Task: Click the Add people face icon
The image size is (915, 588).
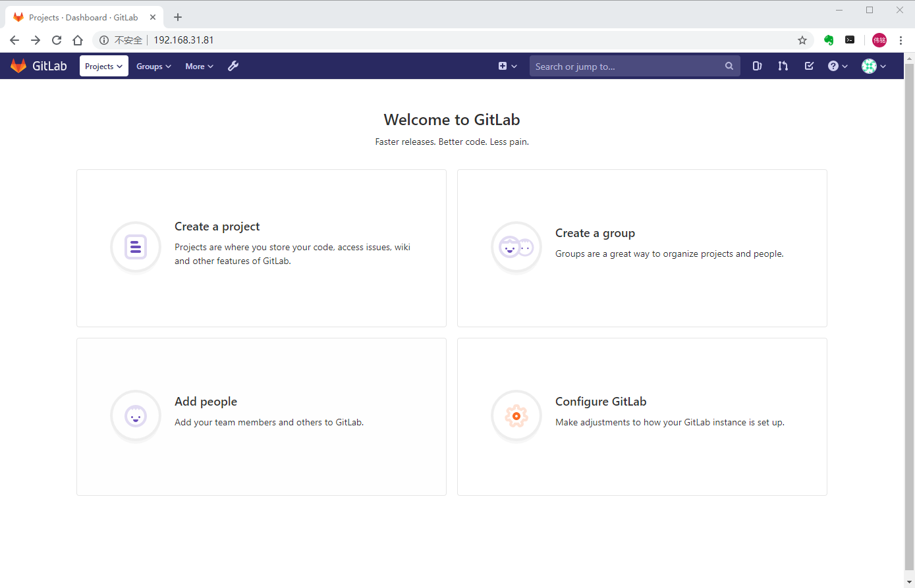Action: tap(136, 415)
